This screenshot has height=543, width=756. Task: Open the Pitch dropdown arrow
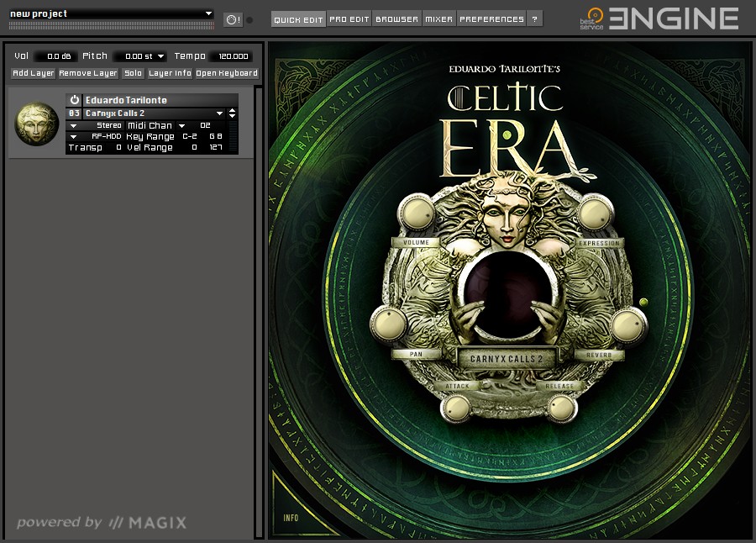point(161,56)
